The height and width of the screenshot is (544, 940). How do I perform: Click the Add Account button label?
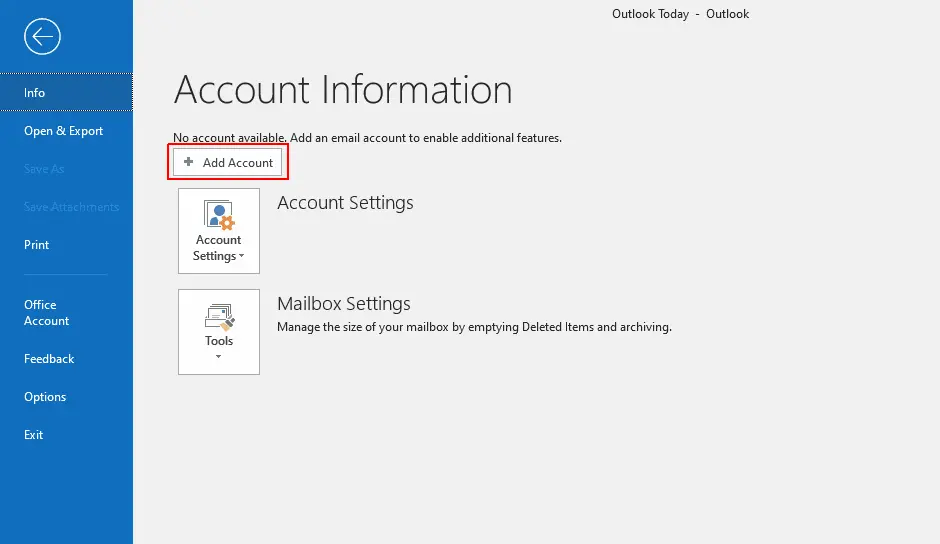pyautogui.click(x=237, y=163)
